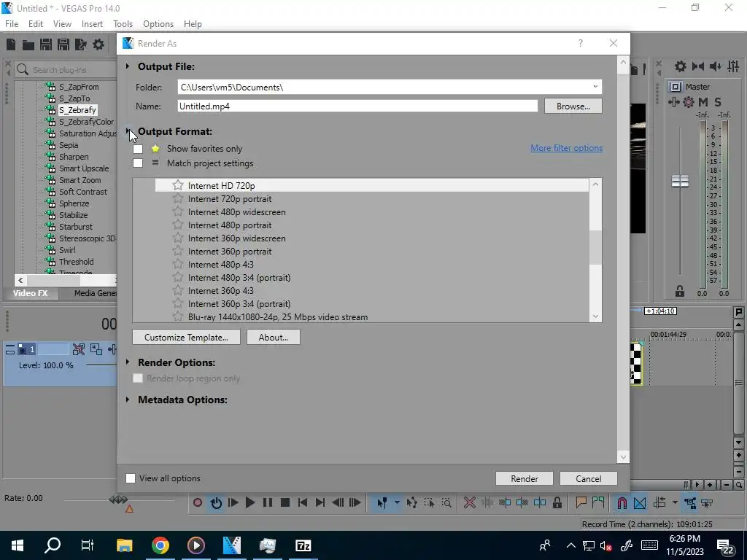Select the Normal Edit tool icon
The image size is (747, 560).
click(382, 502)
